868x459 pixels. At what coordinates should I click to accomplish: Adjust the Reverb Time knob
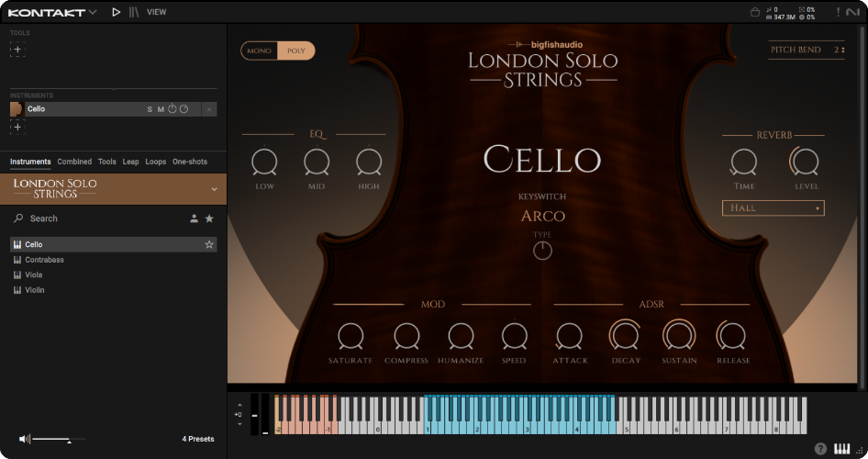(743, 162)
